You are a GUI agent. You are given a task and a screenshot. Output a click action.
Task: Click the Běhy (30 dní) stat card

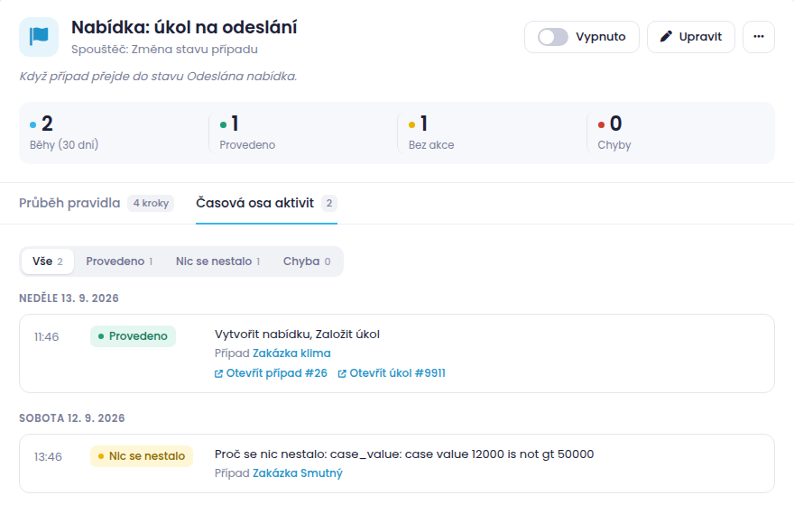[114, 133]
